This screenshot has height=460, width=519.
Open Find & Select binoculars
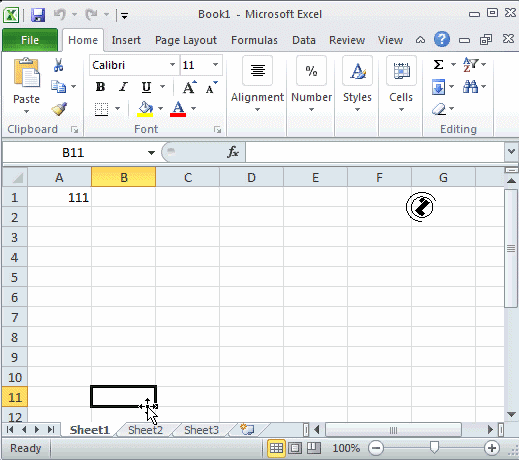click(470, 87)
